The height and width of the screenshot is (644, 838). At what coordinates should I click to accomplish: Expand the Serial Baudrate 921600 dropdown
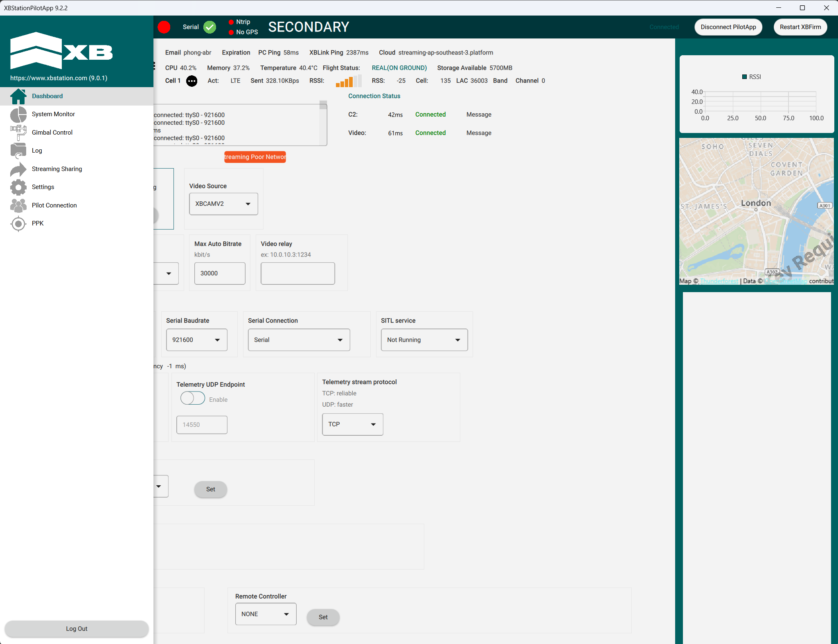[x=196, y=340]
